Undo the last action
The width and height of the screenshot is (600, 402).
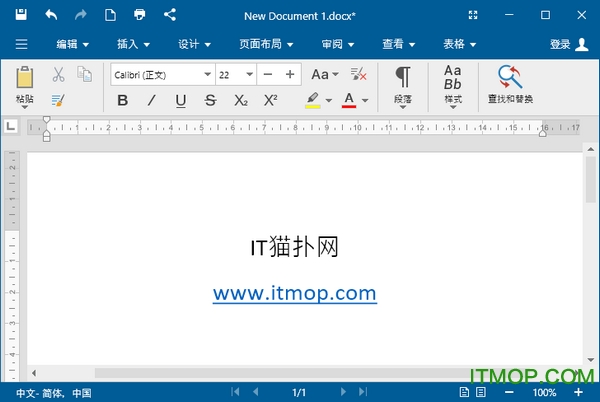pyautogui.click(x=51, y=15)
